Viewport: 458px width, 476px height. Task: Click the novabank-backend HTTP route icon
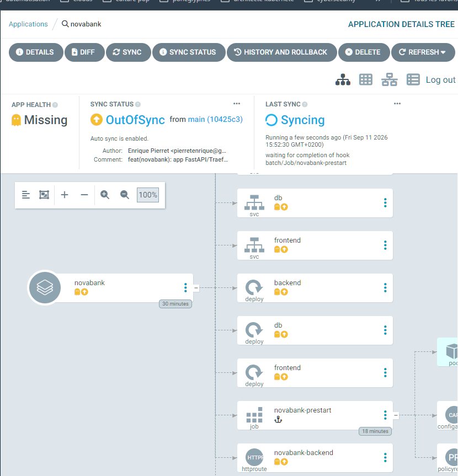(254, 457)
